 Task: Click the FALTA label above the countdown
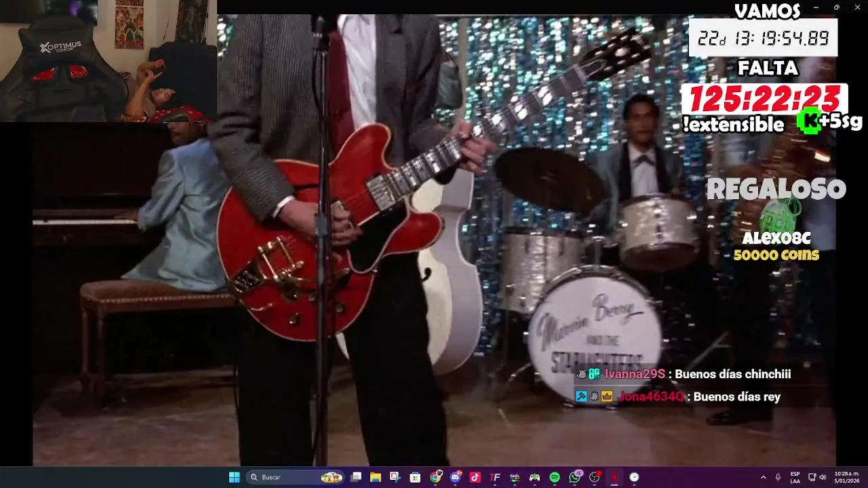point(768,68)
